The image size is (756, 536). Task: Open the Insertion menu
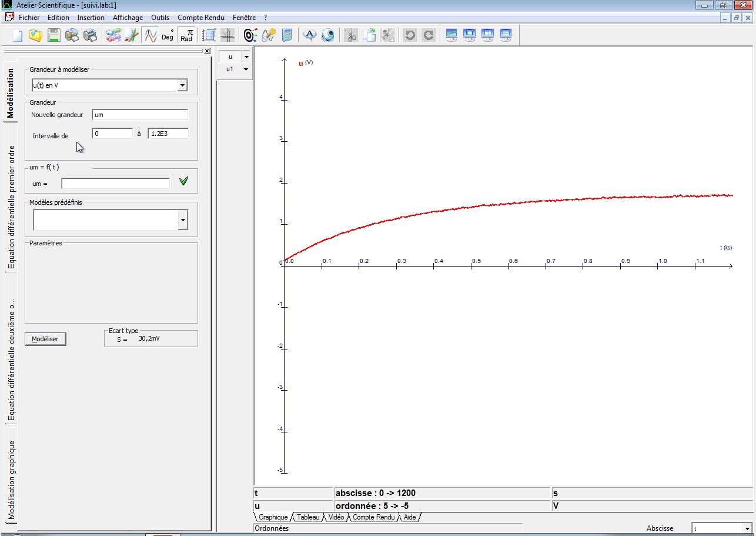pyautogui.click(x=91, y=18)
